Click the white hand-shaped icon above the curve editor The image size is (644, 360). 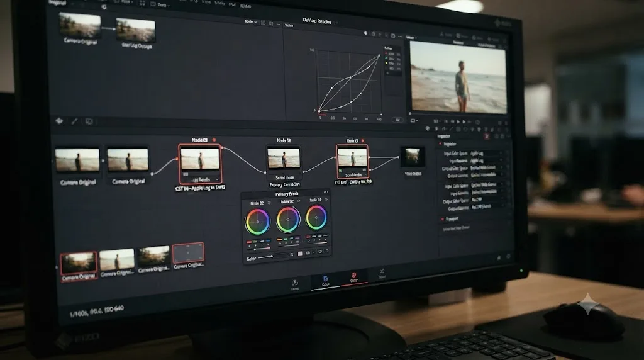click(365, 33)
